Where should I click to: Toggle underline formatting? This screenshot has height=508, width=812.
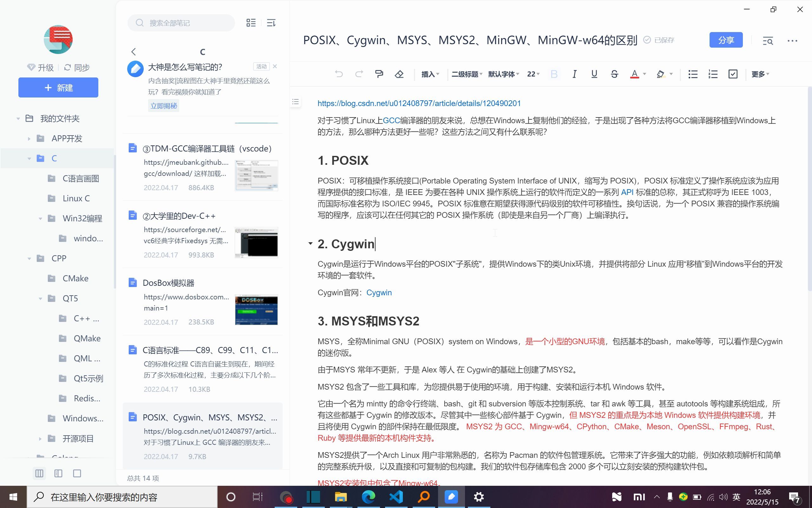594,74
